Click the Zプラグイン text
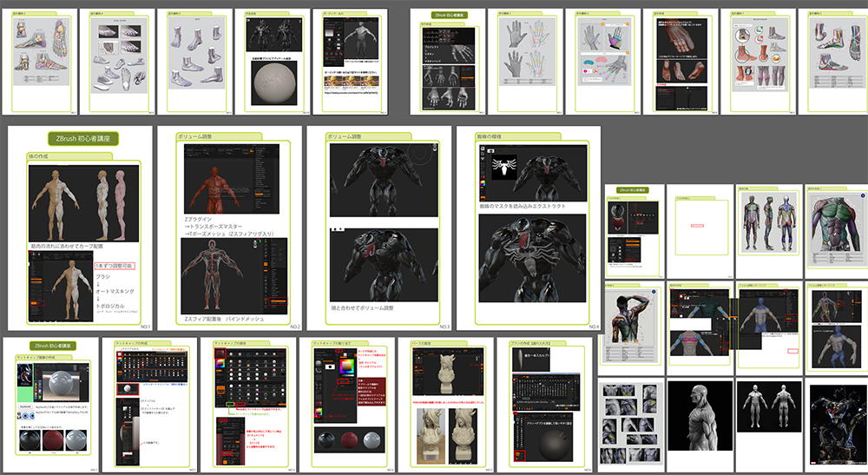Screen dimensions: 868x475 click(198, 219)
